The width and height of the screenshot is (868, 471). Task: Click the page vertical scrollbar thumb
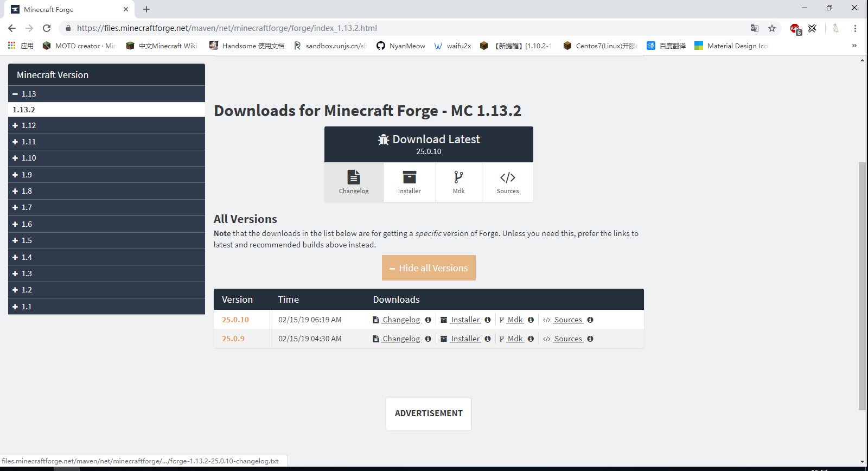862,286
